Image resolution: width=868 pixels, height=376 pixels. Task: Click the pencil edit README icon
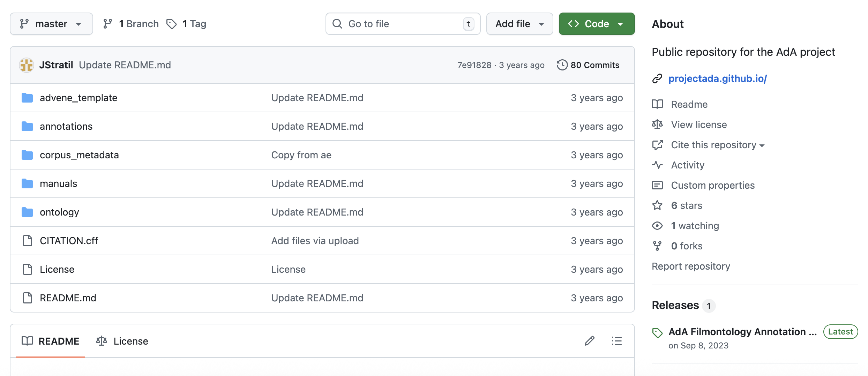(589, 341)
